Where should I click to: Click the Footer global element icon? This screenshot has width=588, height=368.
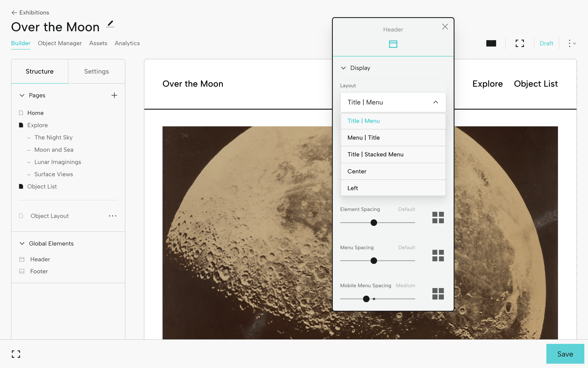click(22, 271)
